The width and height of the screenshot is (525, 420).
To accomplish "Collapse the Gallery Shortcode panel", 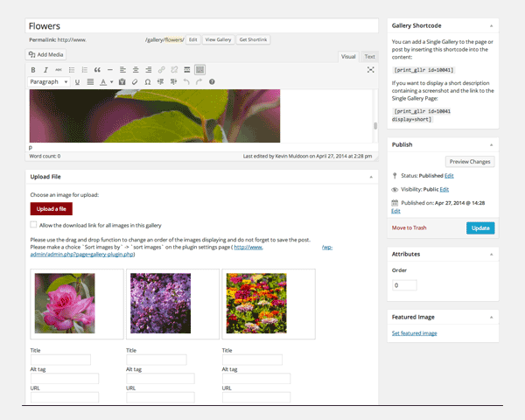I will click(x=491, y=25).
